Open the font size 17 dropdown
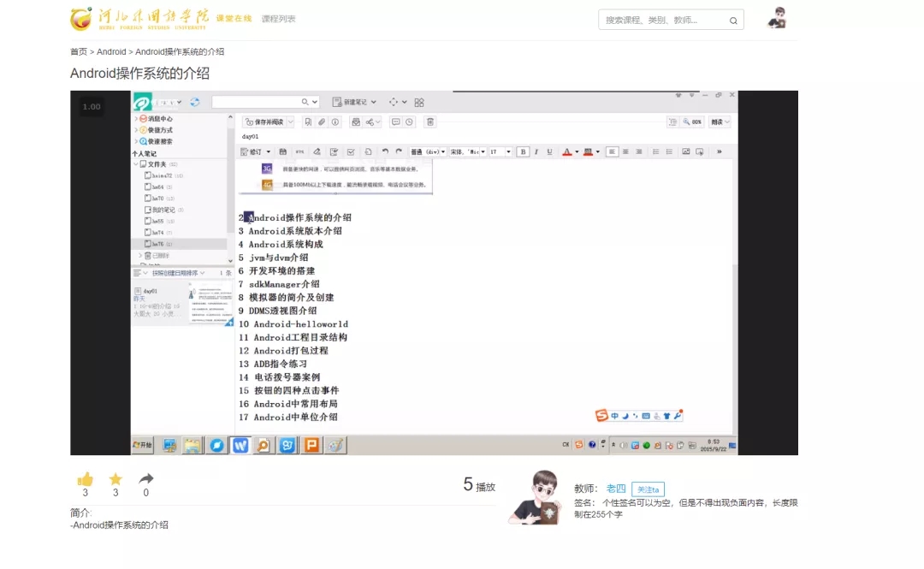Viewport: 924px width, 569px height. [x=499, y=151]
